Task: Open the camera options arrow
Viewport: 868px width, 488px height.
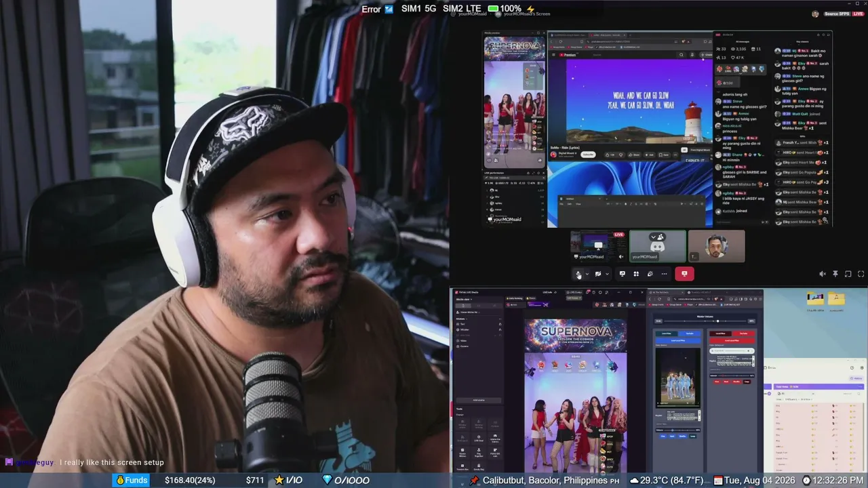Action: (x=606, y=274)
